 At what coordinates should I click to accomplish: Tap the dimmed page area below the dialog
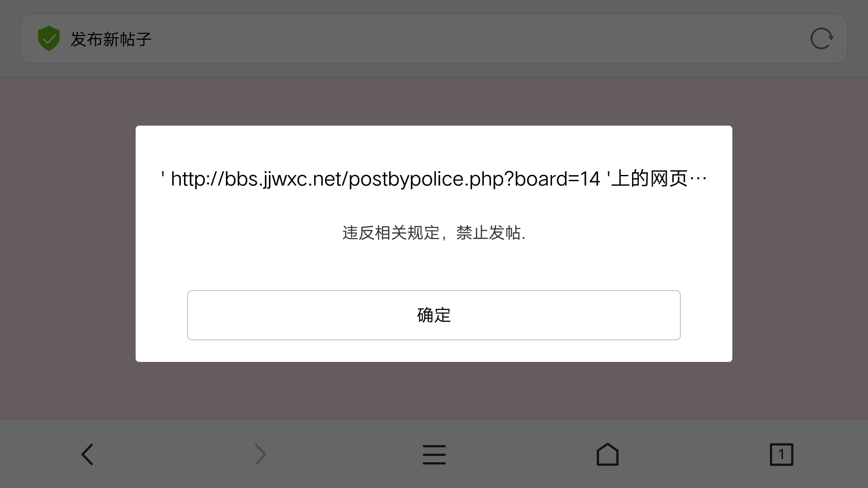coord(434,391)
